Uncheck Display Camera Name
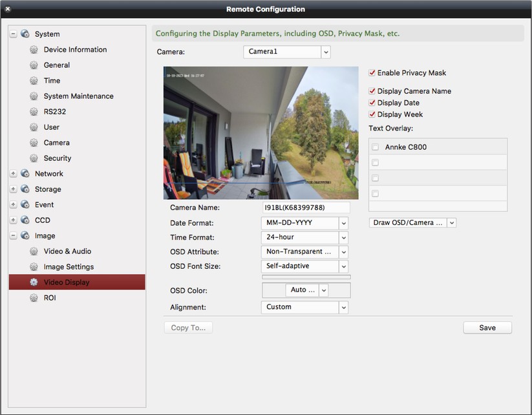532x415 pixels. (372, 91)
